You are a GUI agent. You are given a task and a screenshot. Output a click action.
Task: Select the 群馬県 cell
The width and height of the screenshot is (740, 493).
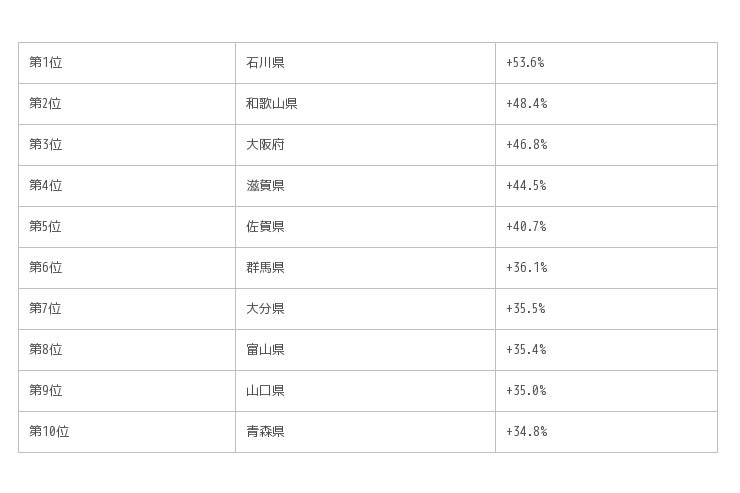pos(265,268)
